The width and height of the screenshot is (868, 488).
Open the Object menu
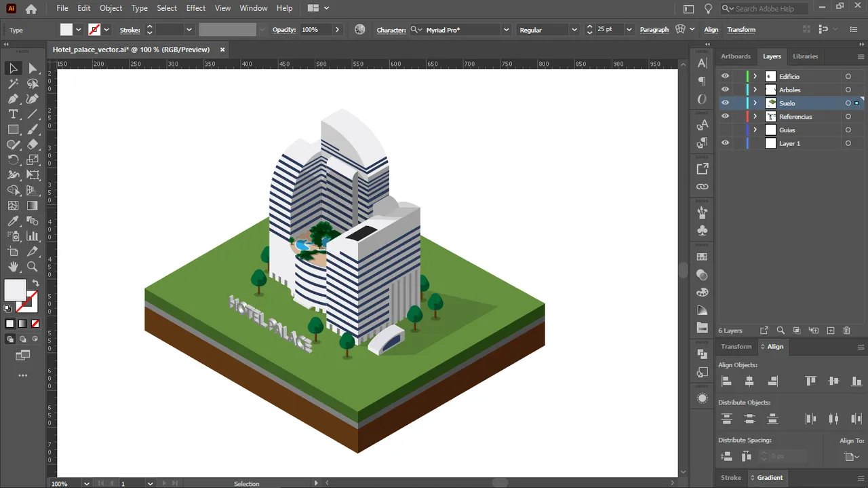111,8
